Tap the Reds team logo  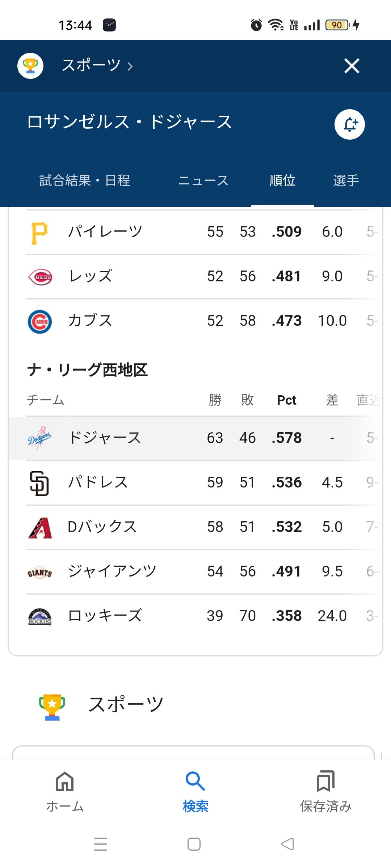[40, 277]
